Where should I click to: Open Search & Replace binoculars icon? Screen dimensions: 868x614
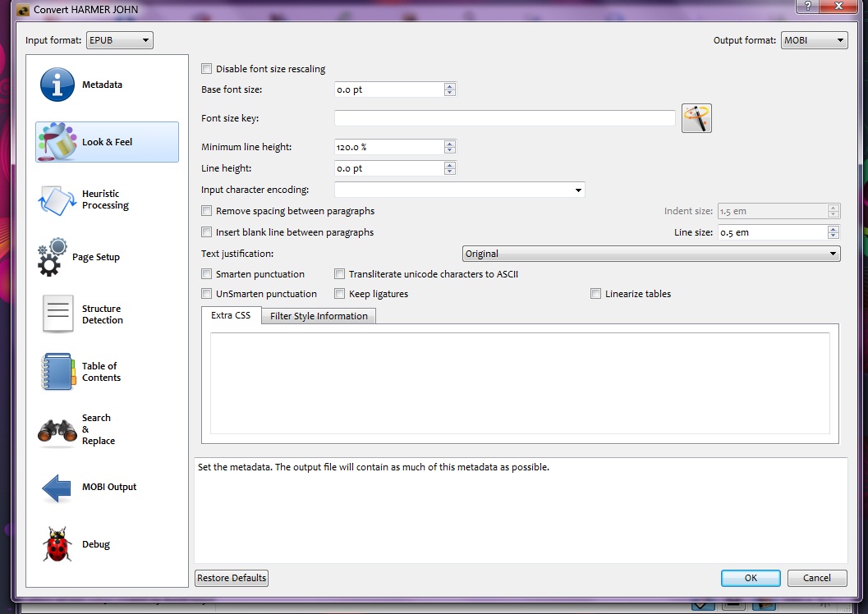57,433
